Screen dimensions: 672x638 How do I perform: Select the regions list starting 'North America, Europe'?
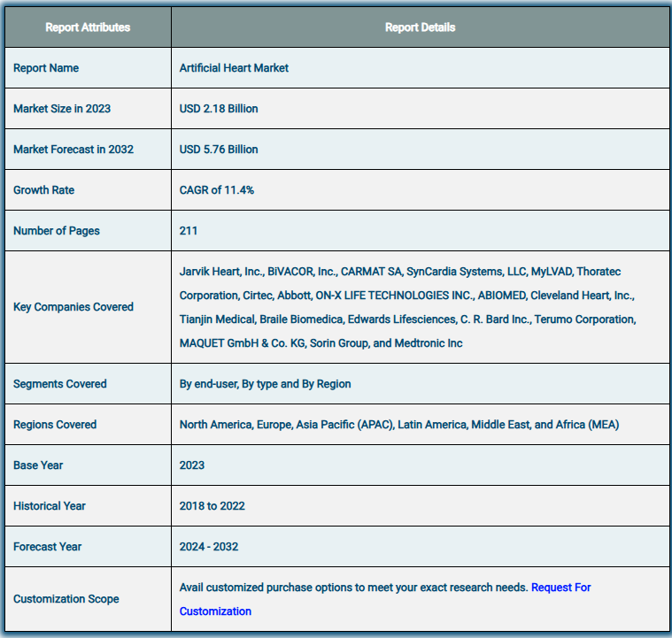pos(399,425)
